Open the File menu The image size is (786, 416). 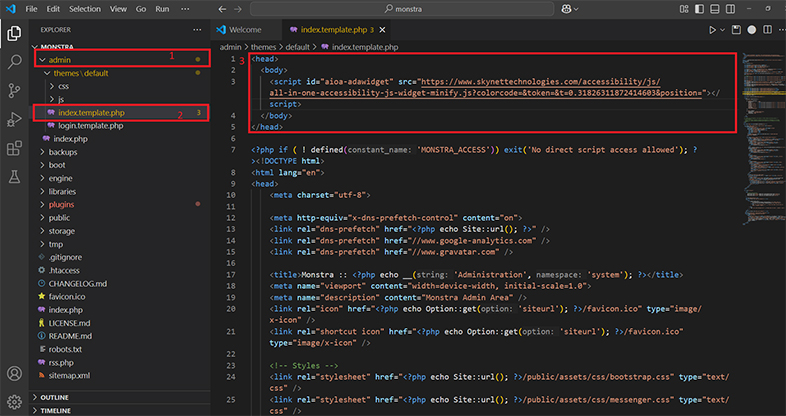click(x=31, y=9)
